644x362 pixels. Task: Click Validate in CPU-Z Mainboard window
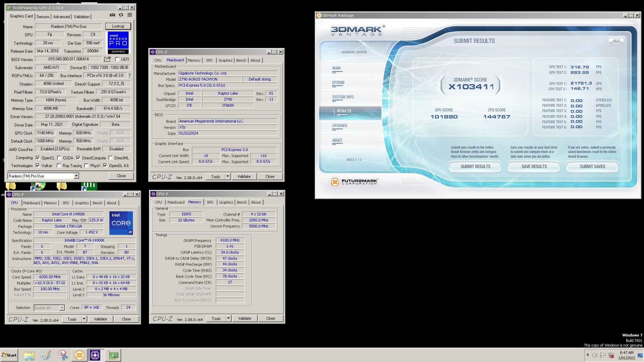[x=244, y=176]
